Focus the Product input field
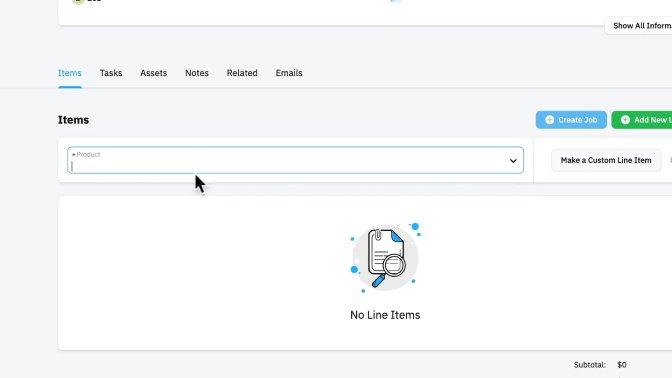Viewport: 672px width, 378px height. click(x=295, y=160)
